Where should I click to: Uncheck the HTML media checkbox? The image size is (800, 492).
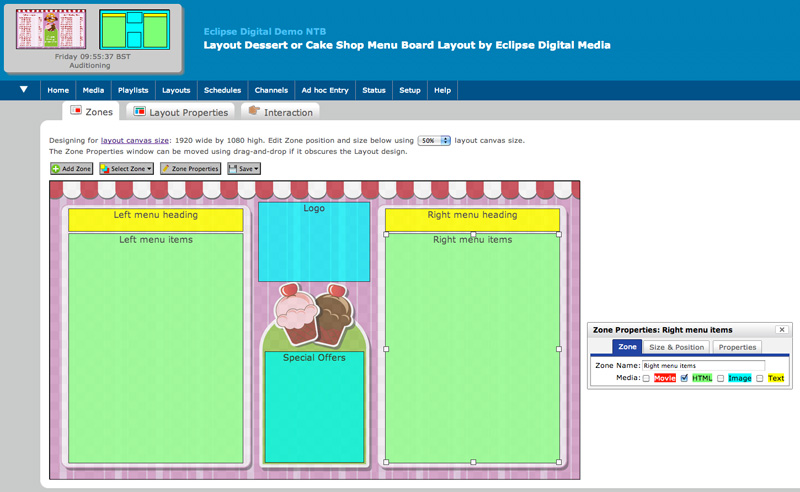[x=684, y=378]
